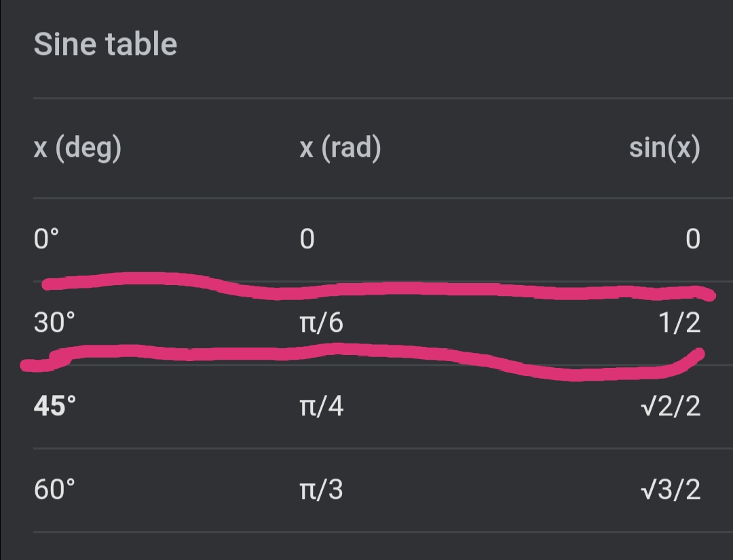Select the √3/2 sine value
The image size is (733, 560).
point(670,489)
